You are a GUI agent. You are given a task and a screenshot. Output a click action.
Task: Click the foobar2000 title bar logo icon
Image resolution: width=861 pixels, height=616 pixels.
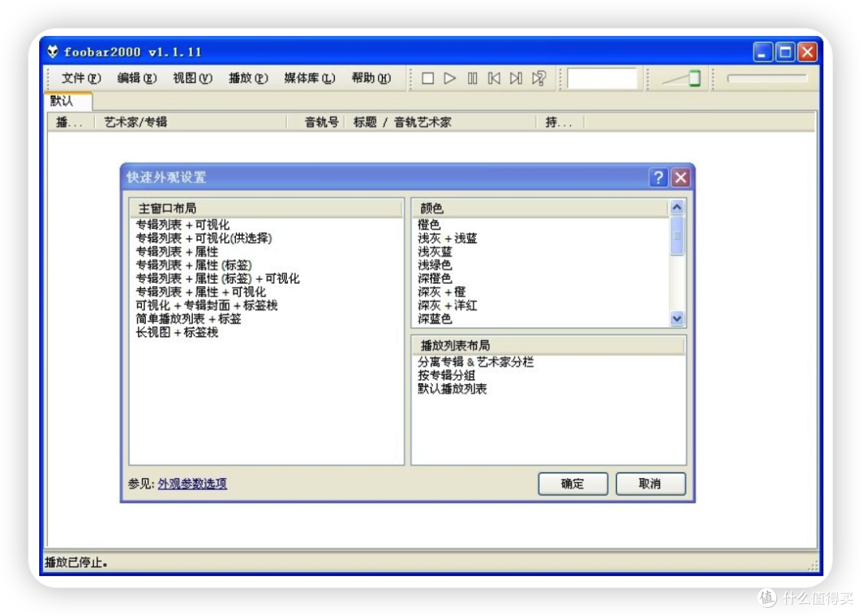click(53, 52)
